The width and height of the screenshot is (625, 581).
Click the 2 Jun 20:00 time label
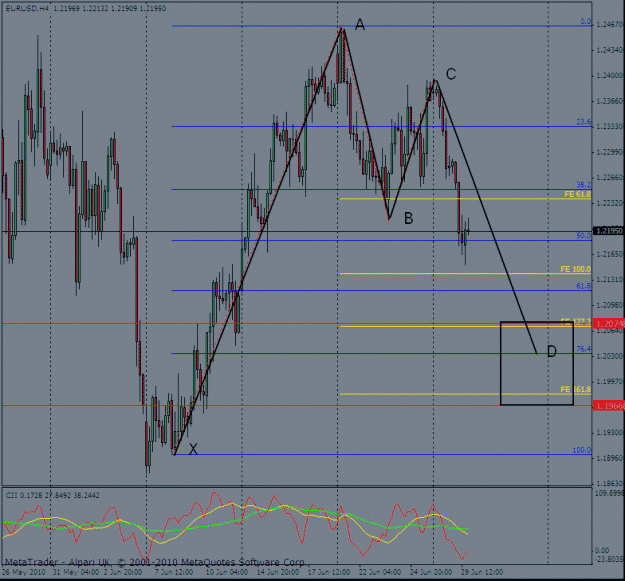click(x=123, y=572)
